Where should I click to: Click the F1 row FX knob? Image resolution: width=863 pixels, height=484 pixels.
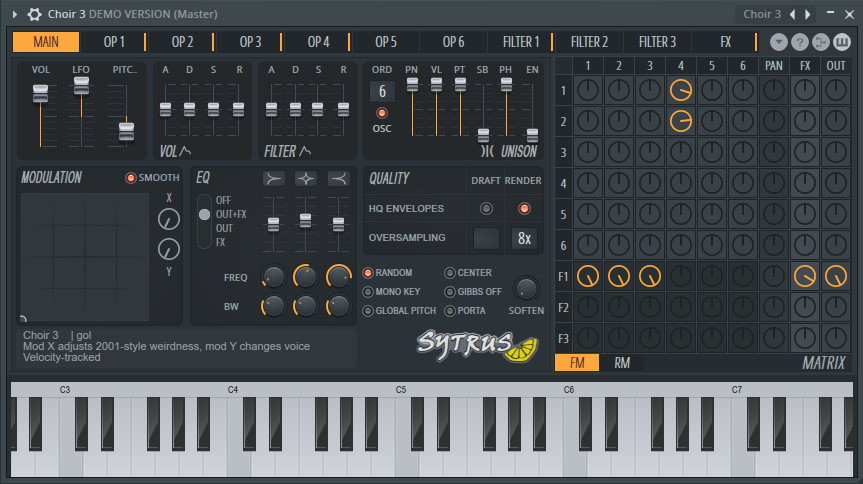click(x=805, y=276)
